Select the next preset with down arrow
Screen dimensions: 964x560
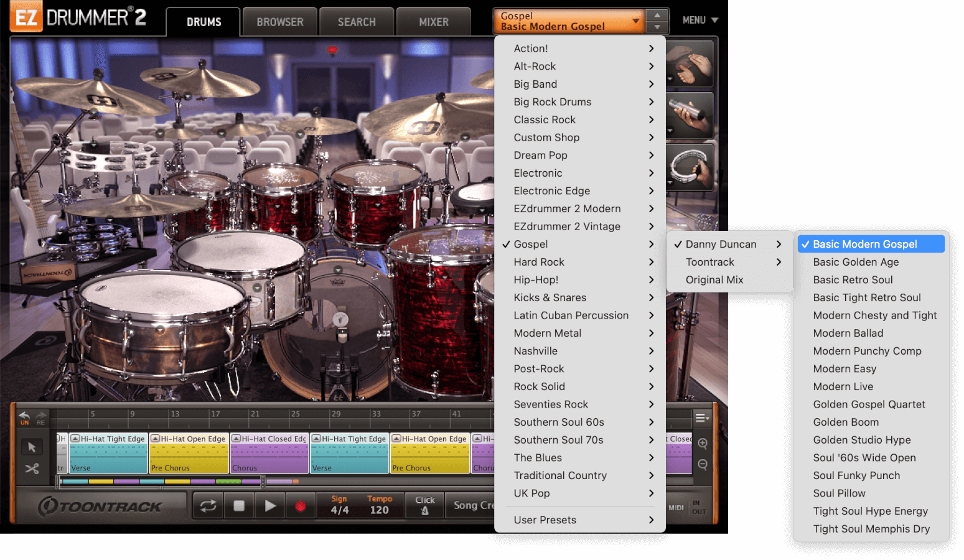pyautogui.click(x=657, y=27)
